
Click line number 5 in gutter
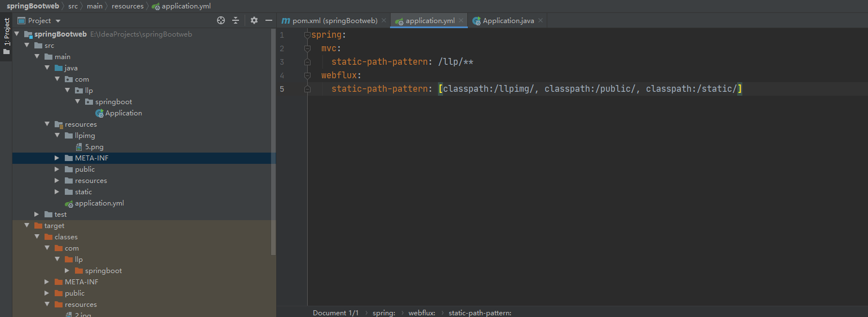point(282,89)
